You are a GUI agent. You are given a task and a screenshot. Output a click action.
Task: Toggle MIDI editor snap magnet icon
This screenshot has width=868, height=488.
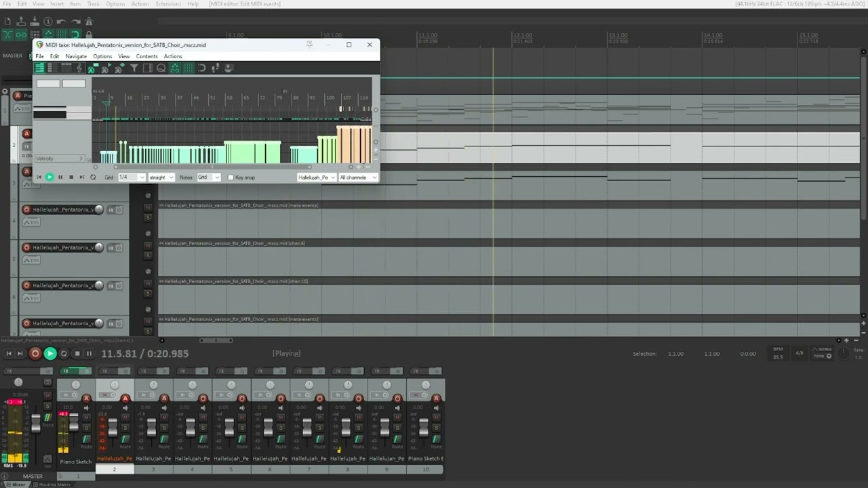(x=201, y=68)
